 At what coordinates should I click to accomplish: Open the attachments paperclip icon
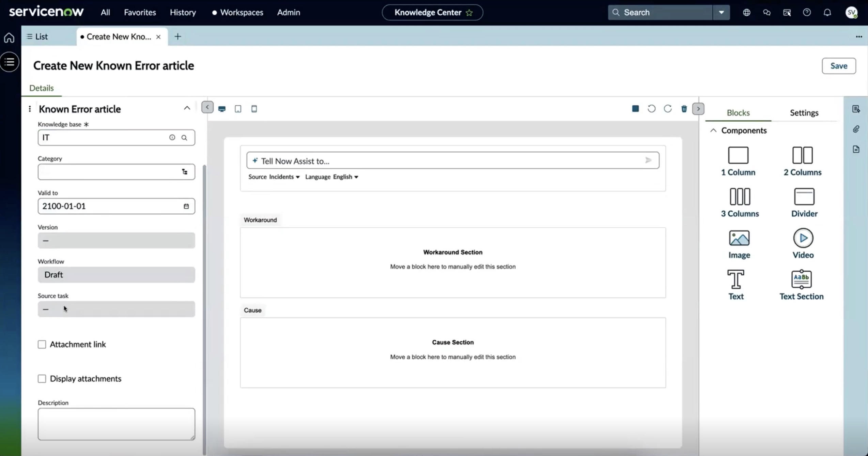[x=856, y=129]
